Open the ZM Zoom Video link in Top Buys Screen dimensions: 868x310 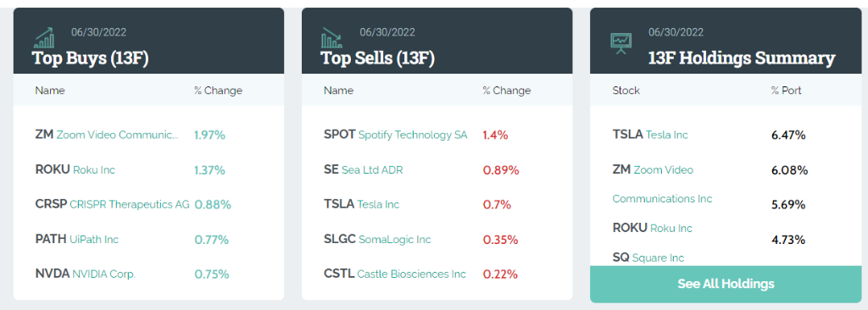coord(107,135)
